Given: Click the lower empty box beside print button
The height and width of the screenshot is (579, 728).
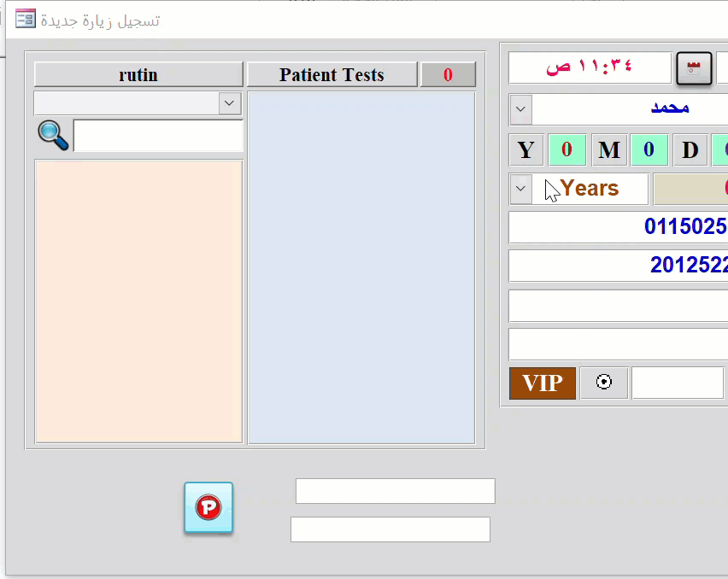Looking at the screenshot, I should click(390, 529).
